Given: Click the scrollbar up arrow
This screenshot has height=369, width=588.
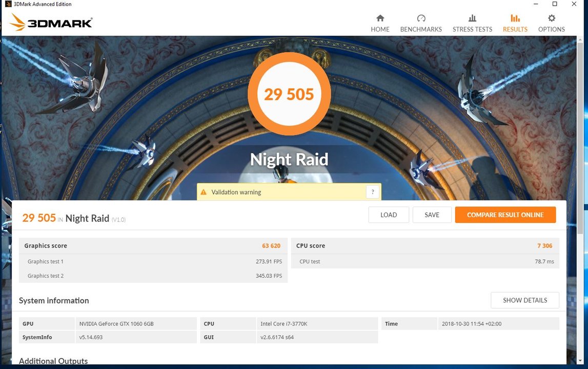Looking at the screenshot, I should coord(581,39).
